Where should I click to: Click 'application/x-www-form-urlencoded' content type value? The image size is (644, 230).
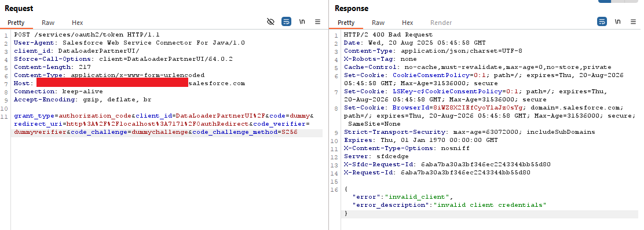(138, 75)
